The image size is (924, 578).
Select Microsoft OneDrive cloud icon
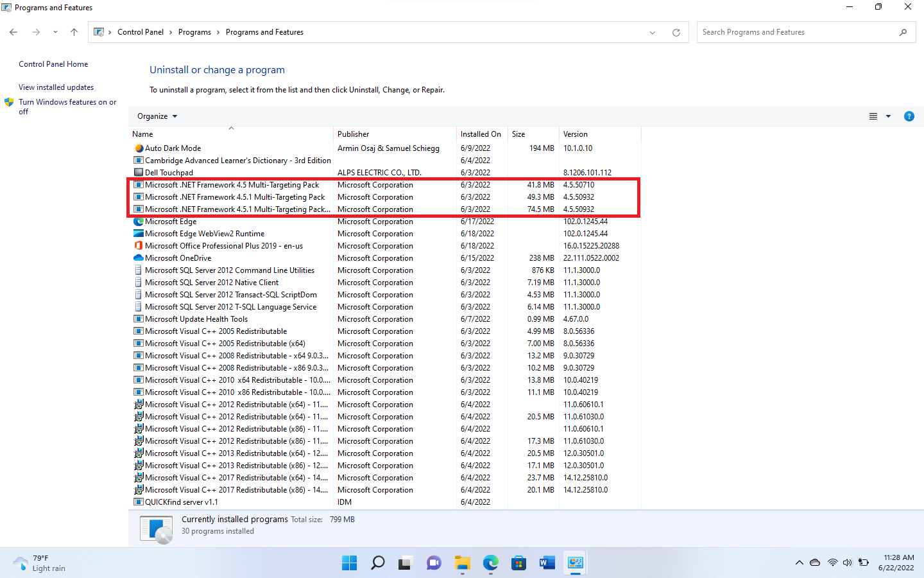(139, 258)
